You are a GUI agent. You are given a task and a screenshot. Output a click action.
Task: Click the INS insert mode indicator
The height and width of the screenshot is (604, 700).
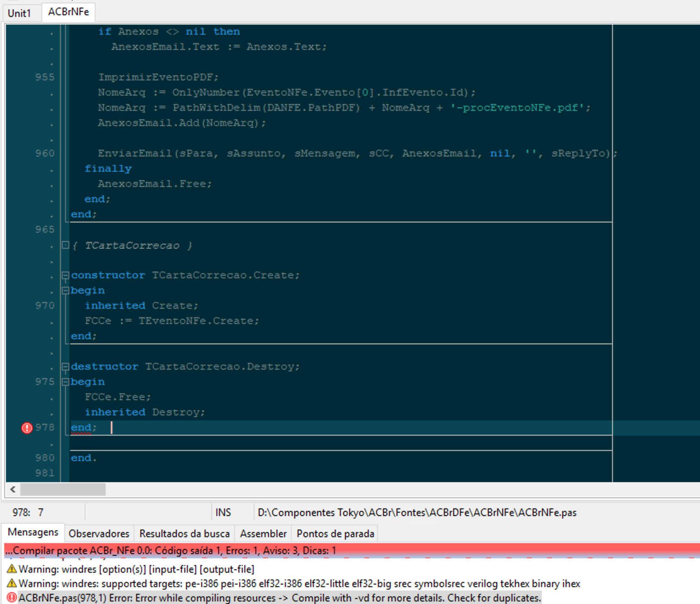coord(223,513)
